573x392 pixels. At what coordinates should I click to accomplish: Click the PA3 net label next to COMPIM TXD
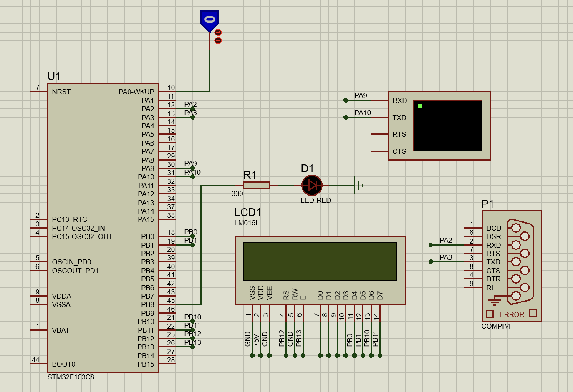446,257
